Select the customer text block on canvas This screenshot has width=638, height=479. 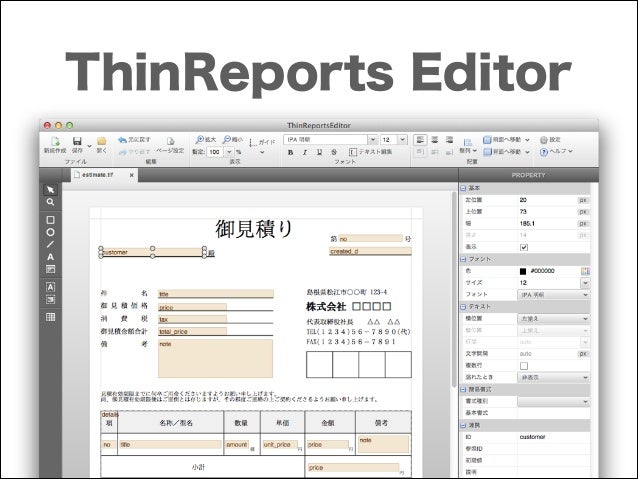click(153, 252)
